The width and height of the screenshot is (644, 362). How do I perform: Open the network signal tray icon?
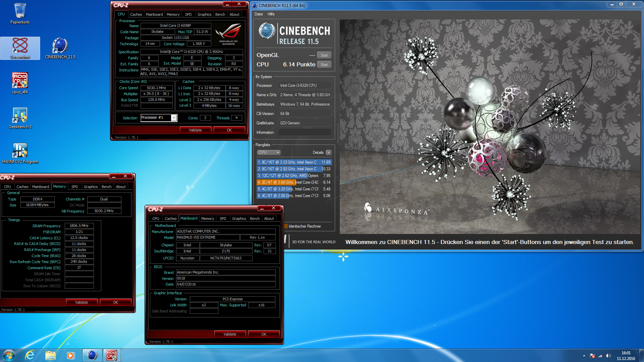pyautogui.click(x=600, y=356)
